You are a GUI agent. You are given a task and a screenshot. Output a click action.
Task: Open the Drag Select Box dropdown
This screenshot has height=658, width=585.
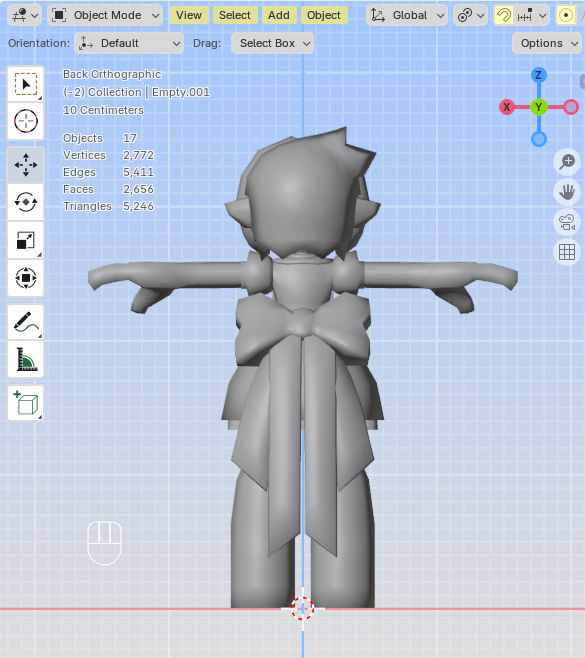[272, 43]
